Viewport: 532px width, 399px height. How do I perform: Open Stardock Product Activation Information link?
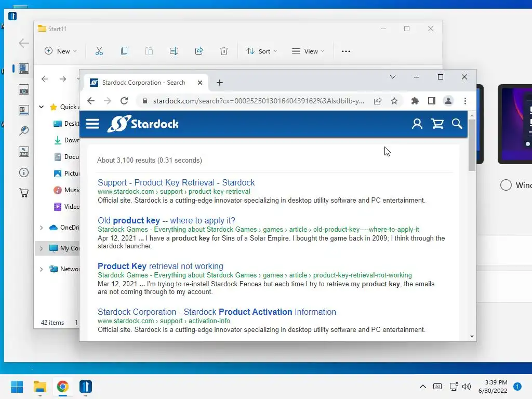[x=217, y=312]
